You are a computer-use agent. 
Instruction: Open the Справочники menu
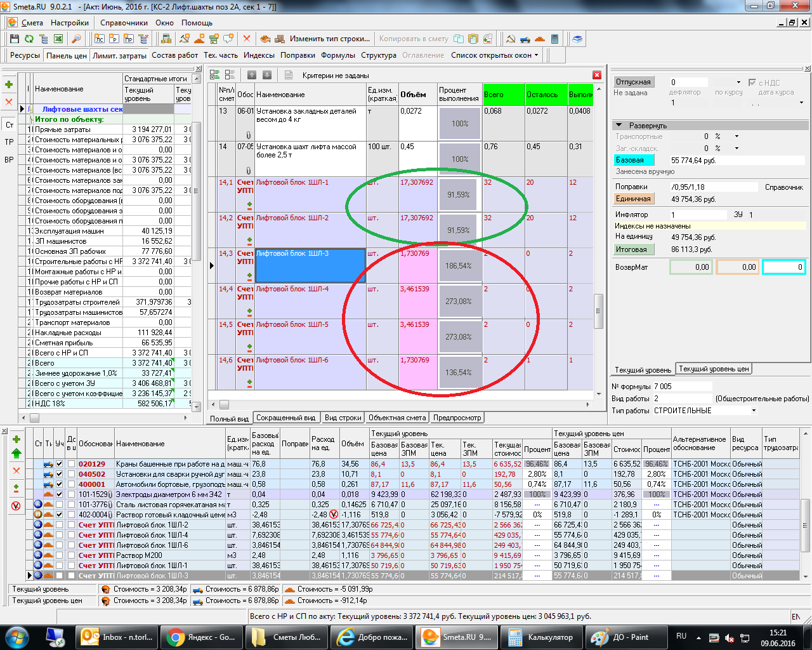click(124, 22)
